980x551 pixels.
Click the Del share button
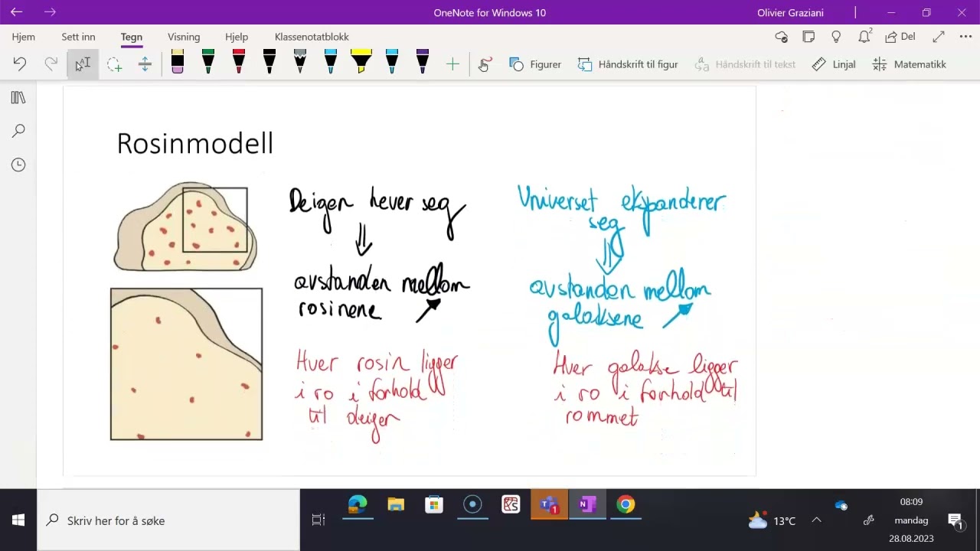(900, 37)
